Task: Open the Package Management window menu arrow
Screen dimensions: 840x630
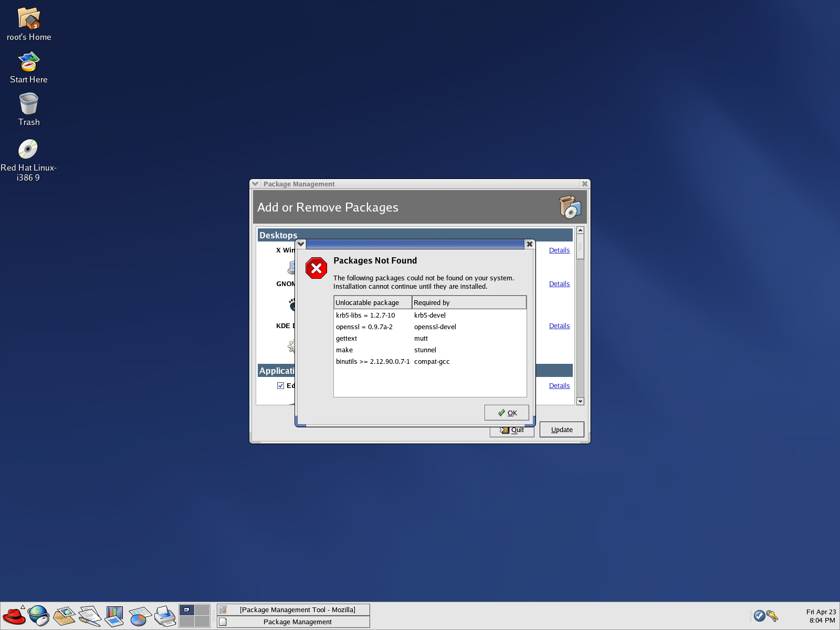Action: [x=255, y=184]
